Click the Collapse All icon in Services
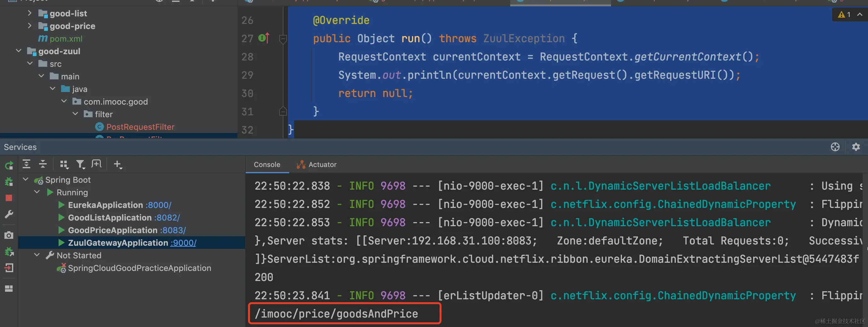This screenshot has height=327, width=868. (43, 164)
